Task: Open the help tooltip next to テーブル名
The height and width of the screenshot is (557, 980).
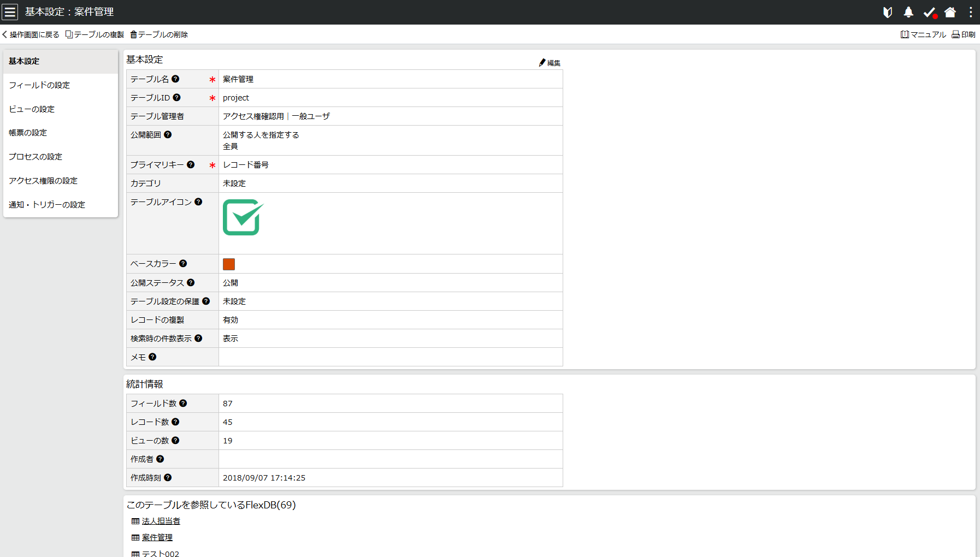Action: (175, 79)
